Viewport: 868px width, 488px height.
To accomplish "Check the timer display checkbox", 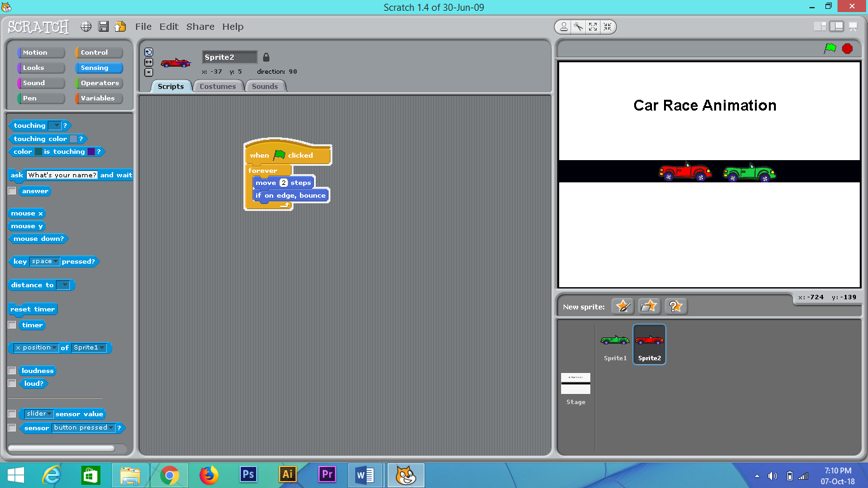I will (x=11, y=325).
